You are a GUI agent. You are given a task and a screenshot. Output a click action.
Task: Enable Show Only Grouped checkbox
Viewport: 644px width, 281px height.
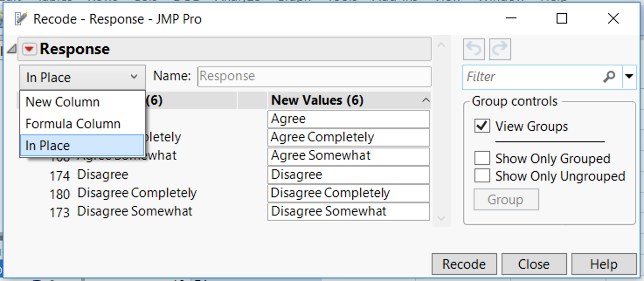(482, 158)
